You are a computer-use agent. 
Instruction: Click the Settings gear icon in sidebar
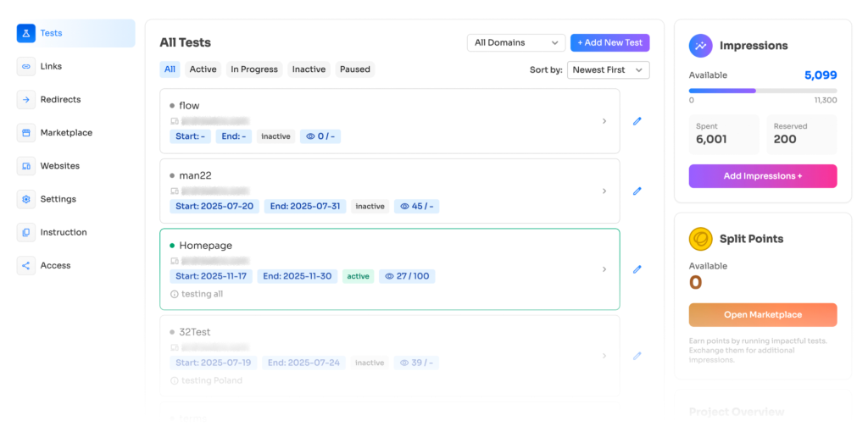(26, 199)
